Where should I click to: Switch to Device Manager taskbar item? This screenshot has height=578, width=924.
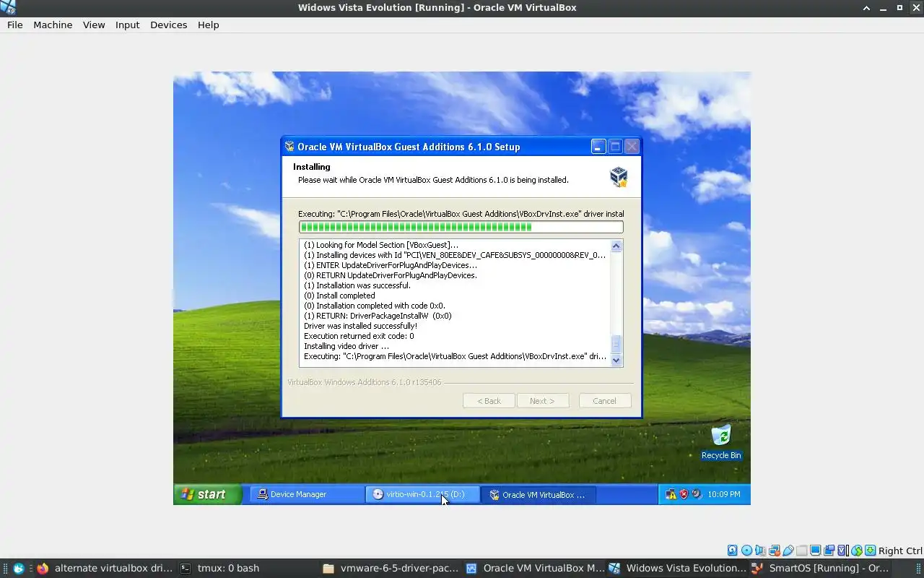click(306, 494)
